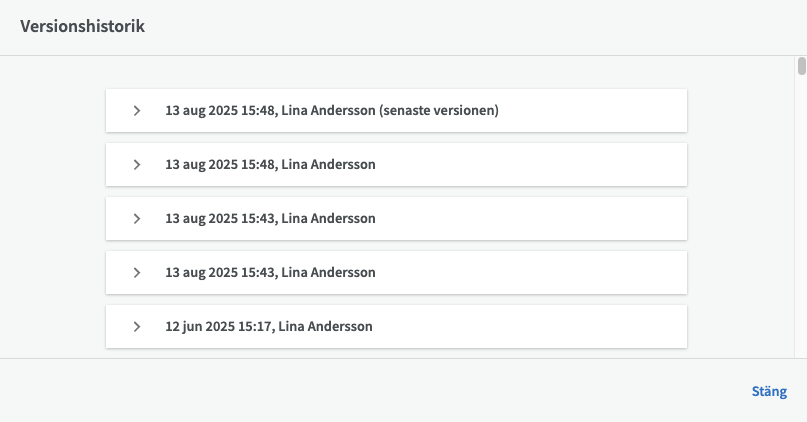
Task: Expand chevron of the 12 jun 2025 version
Action: [x=137, y=326]
